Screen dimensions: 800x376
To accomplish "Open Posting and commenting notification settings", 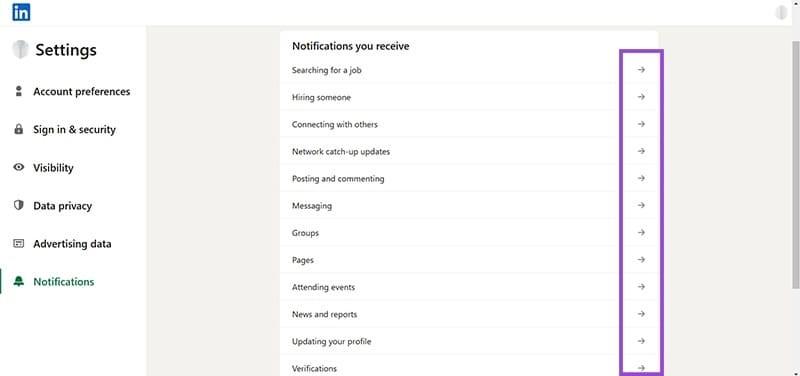I will pos(468,179).
